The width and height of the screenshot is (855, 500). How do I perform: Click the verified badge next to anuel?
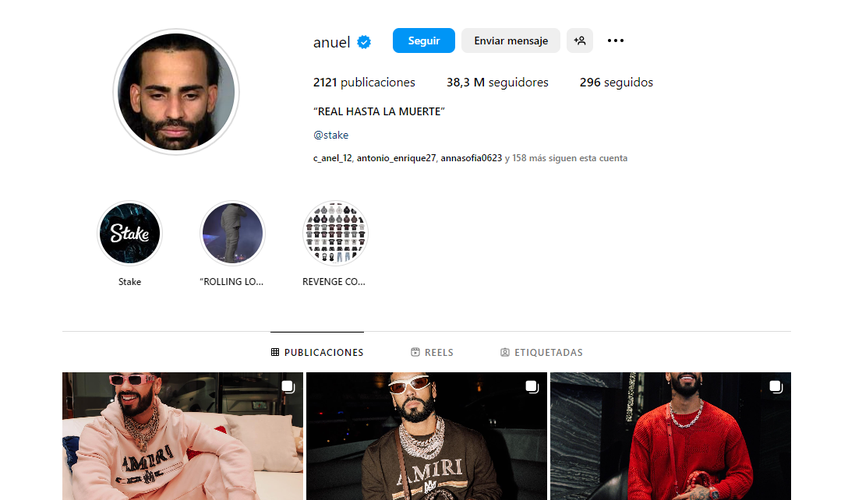click(x=364, y=42)
